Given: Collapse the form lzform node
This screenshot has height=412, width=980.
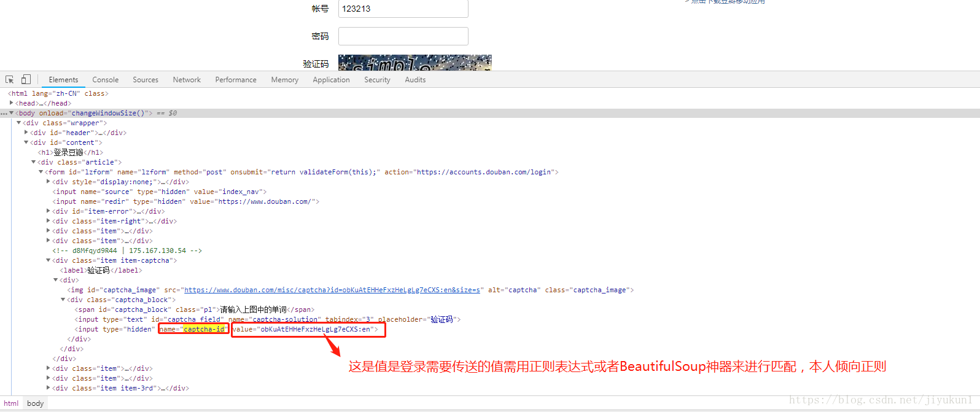Looking at the screenshot, I should click(x=41, y=172).
